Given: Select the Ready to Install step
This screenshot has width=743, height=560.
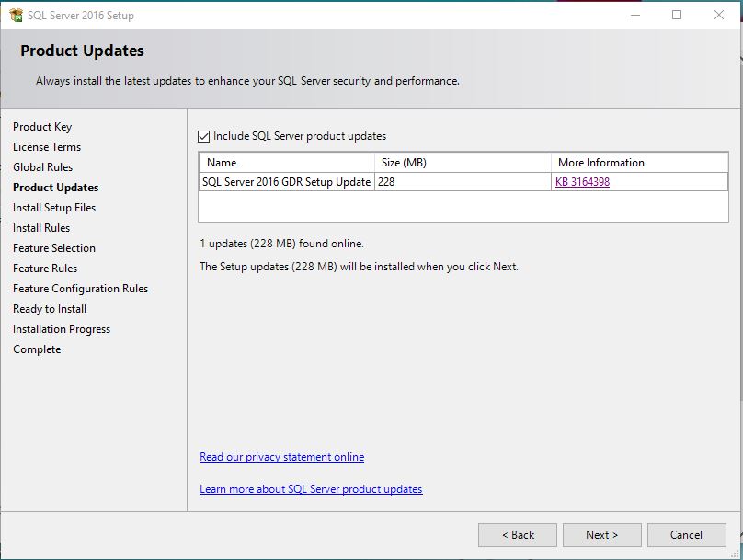Looking at the screenshot, I should (x=50, y=308).
